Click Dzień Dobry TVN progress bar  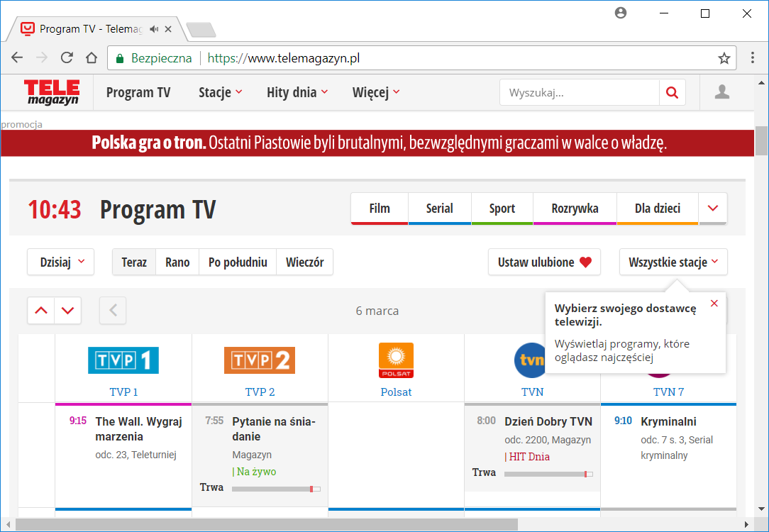(x=548, y=474)
